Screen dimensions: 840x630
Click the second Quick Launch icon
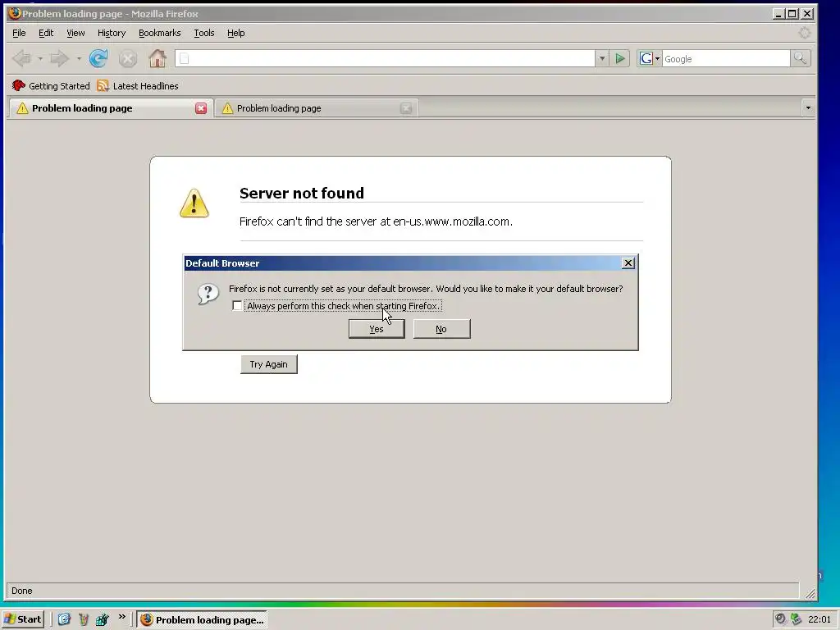coord(83,619)
